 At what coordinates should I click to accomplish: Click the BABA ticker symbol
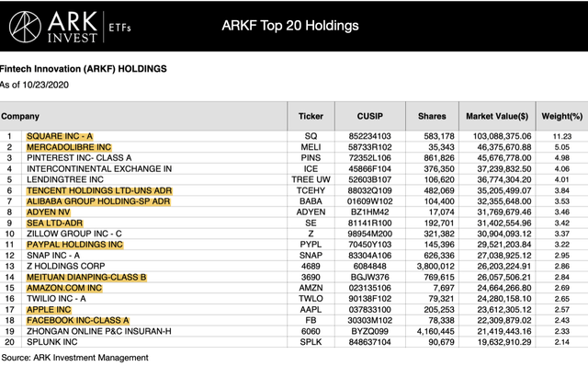click(x=311, y=201)
